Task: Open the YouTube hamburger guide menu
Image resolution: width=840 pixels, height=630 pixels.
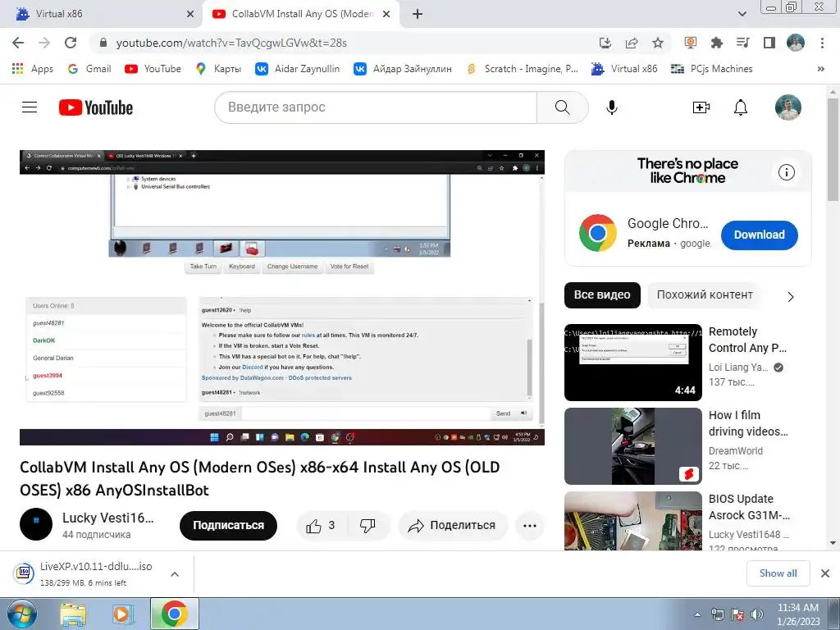Action: pos(30,107)
